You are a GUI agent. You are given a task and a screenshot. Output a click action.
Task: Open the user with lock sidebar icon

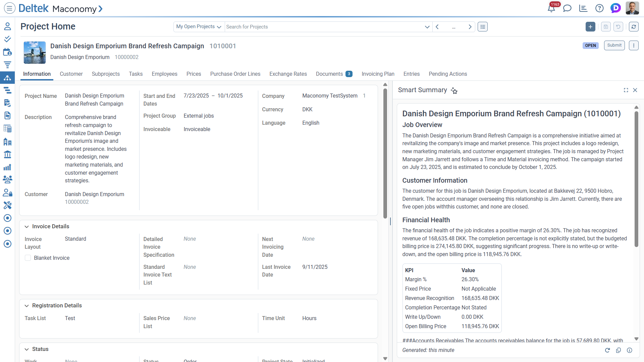coord(7,193)
